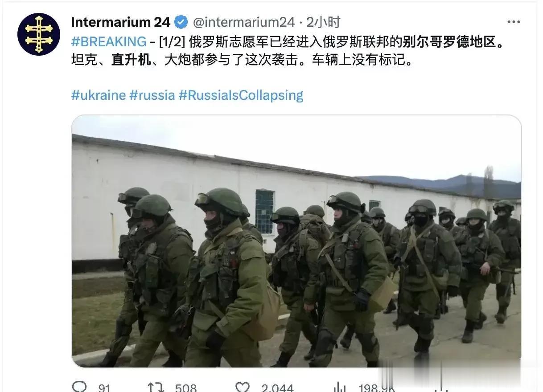Open the view analytics bar-chart icon

pyautogui.click(x=341, y=388)
